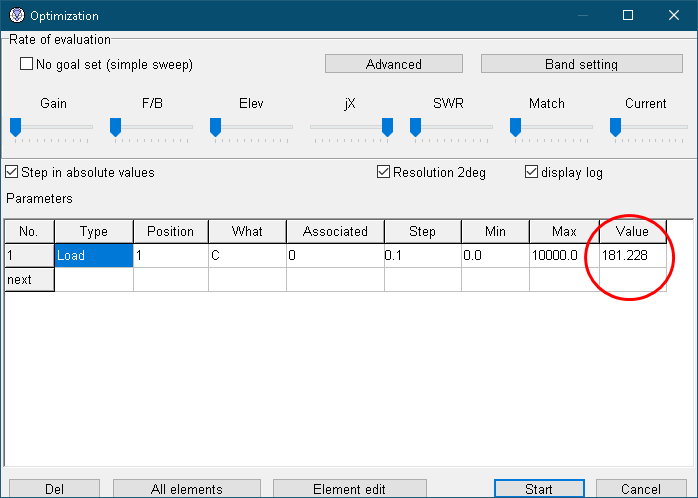
Task: Click the Elev weighting slider handle
Action: pyautogui.click(x=216, y=126)
